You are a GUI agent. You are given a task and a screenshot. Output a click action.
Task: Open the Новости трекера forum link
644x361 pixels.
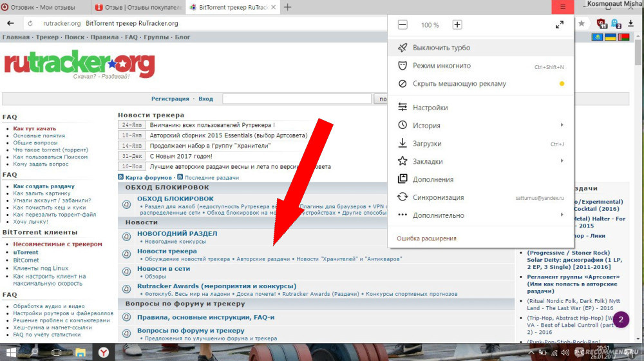(x=167, y=251)
